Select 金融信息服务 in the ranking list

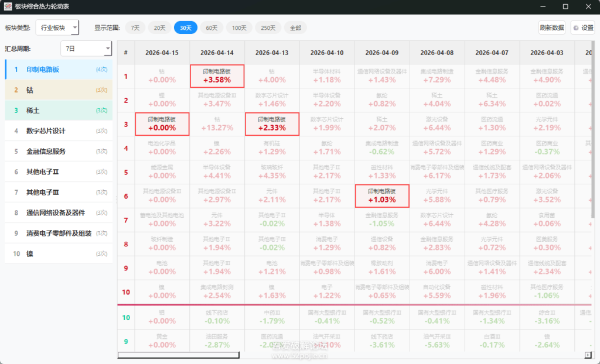(x=59, y=152)
